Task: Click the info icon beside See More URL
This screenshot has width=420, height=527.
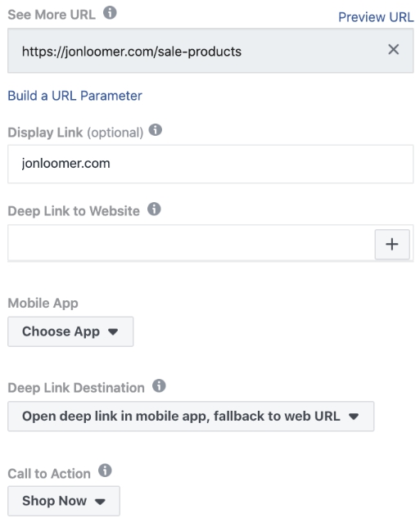Action: pyautogui.click(x=110, y=13)
